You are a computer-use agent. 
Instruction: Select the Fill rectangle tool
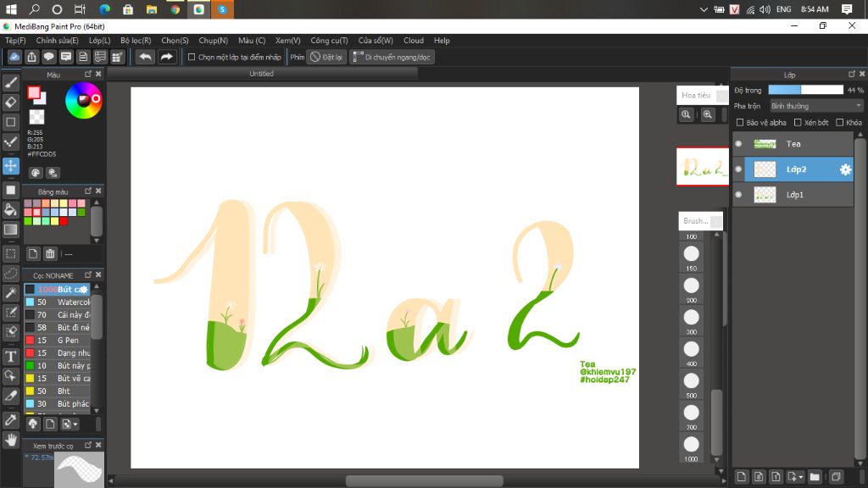10,190
